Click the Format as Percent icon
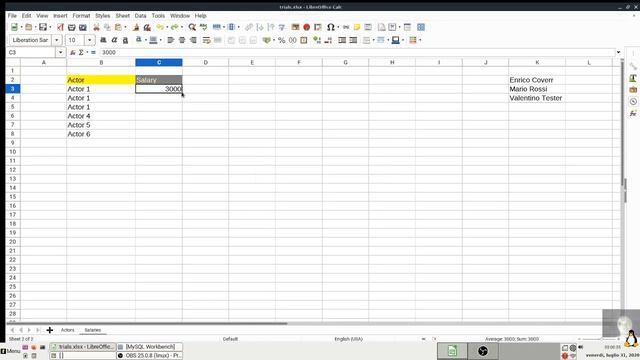 [281, 40]
